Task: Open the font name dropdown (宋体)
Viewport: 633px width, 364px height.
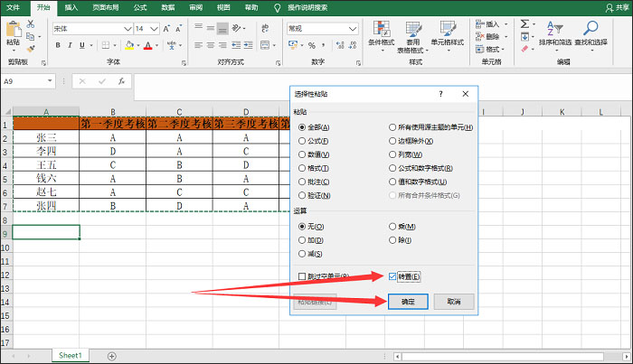Action: click(x=127, y=29)
